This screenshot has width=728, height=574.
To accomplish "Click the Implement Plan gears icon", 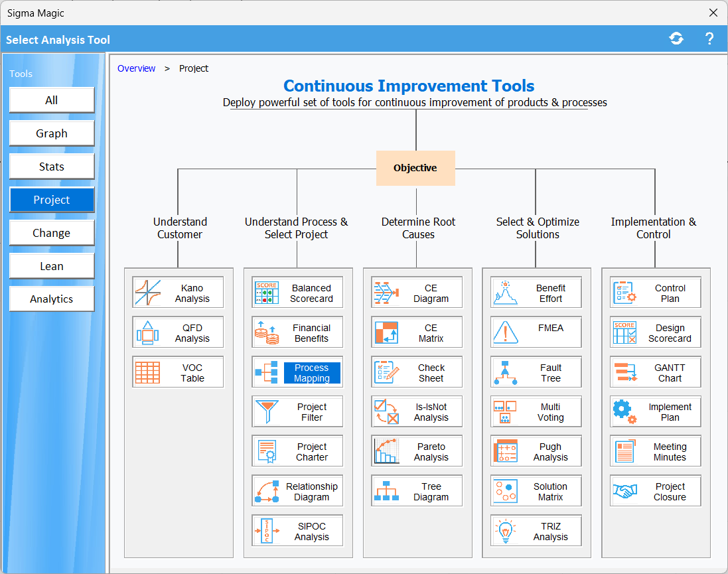I will coord(625,412).
